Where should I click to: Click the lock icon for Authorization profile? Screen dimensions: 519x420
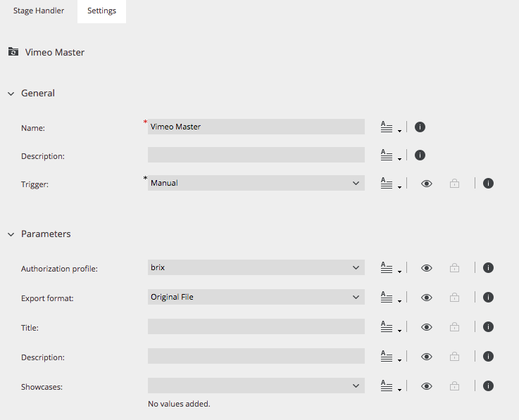454,267
